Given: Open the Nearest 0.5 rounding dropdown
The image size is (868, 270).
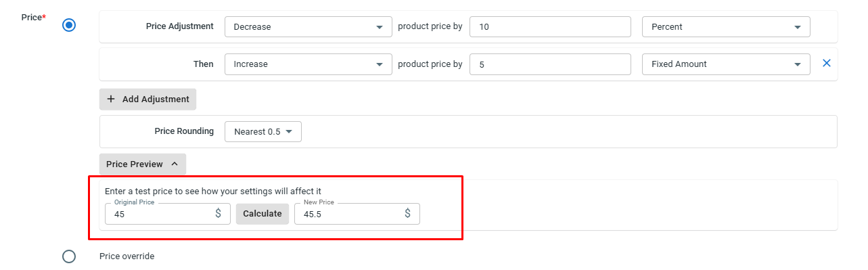Looking at the screenshot, I should point(263,131).
